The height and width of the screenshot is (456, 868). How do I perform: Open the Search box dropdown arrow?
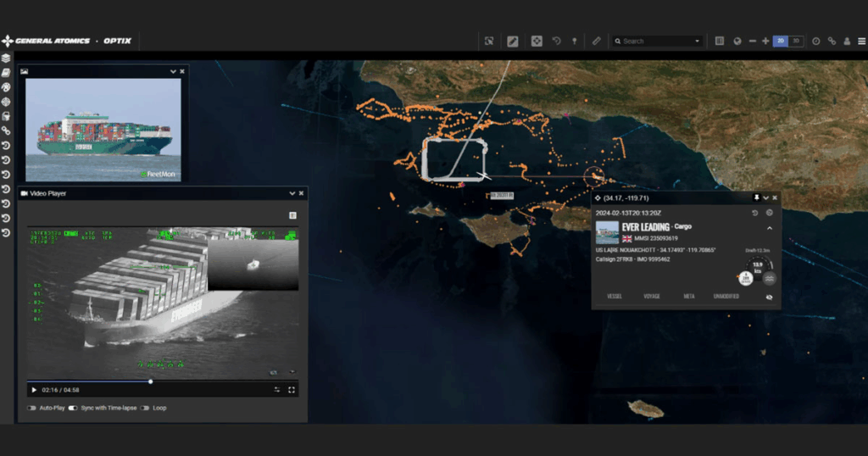coord(698,41)
